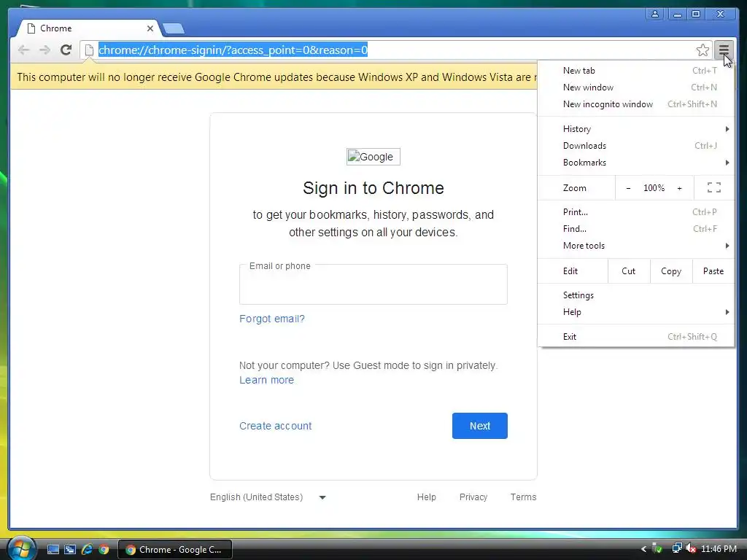
Task: Click the Terms footer link
Action: coord(523,497)
